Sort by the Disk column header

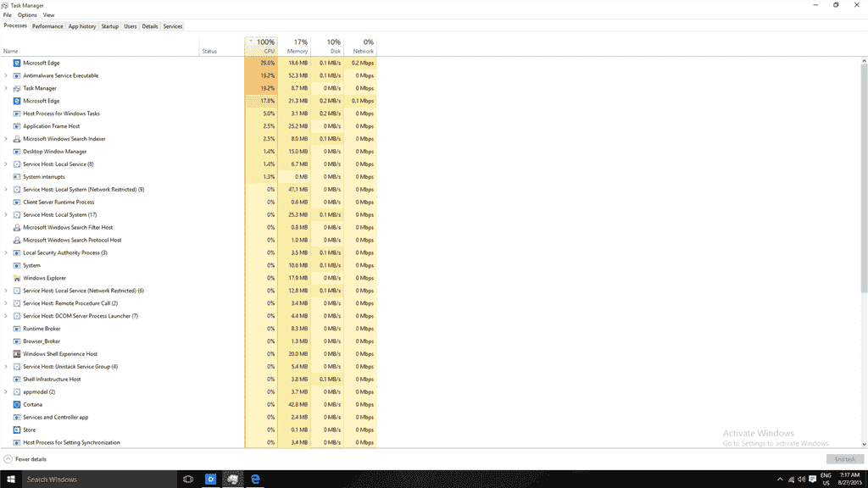[x=327, y=47]
